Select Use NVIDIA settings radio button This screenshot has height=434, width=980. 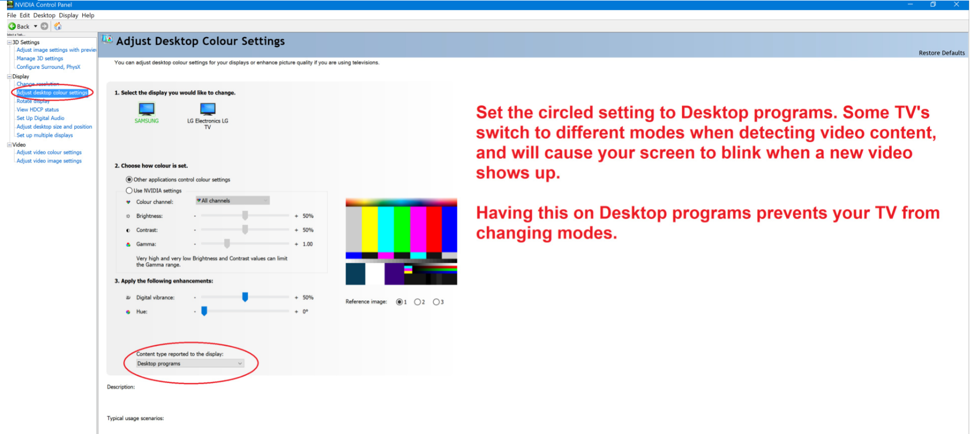(129, 191)
